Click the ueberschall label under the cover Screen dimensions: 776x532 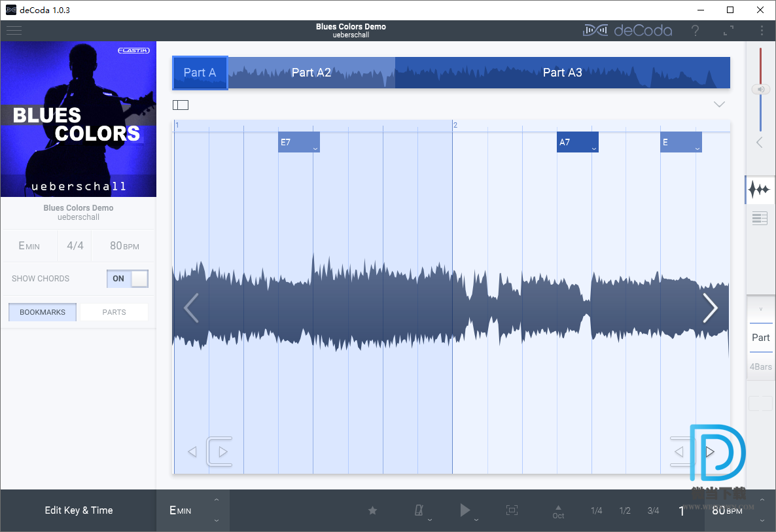[79, 217]
